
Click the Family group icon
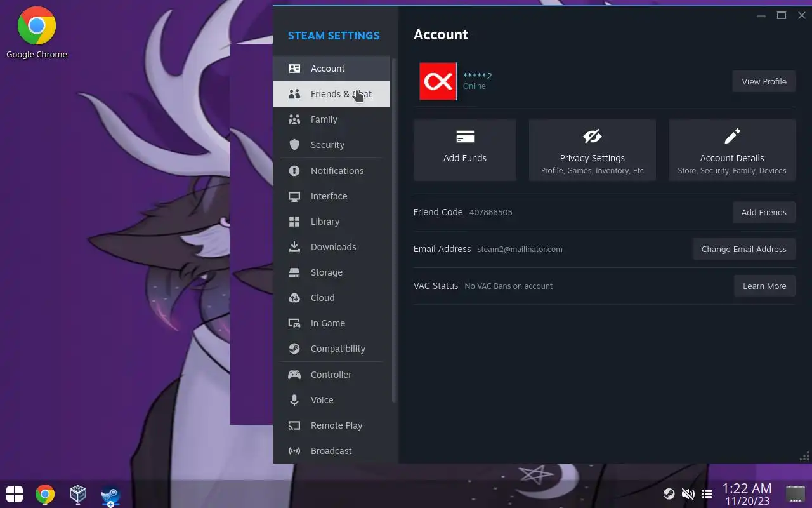294,119
